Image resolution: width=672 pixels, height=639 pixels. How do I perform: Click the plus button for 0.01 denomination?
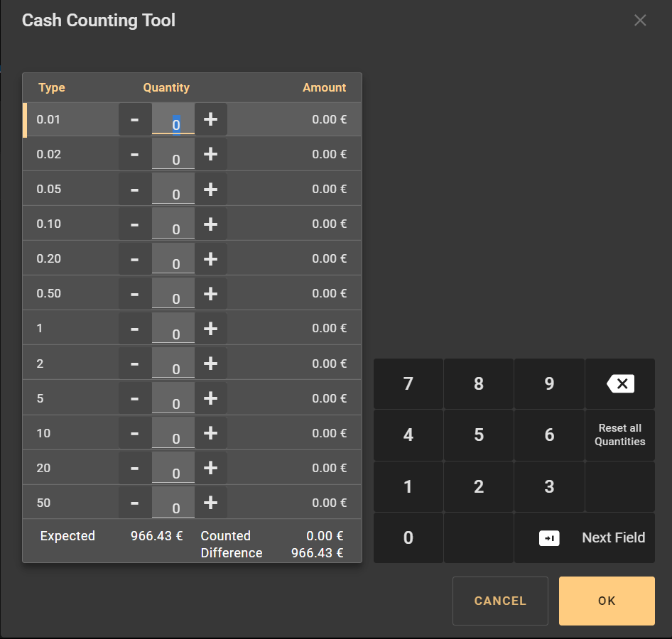click(210, 119)
